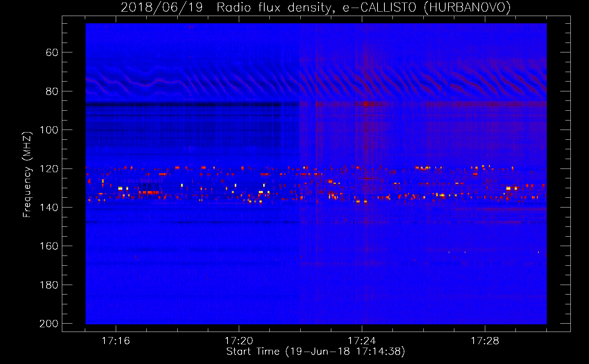Click the 17:16 time tick label
Screen dimensions: 589x364
pyautogui.click(x=116, y=341)
